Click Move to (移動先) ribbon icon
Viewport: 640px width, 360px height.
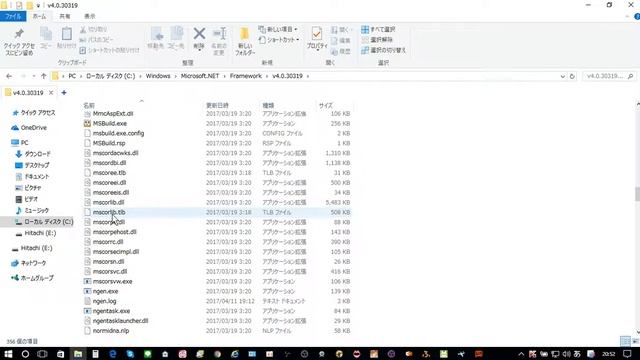point(156,38)
